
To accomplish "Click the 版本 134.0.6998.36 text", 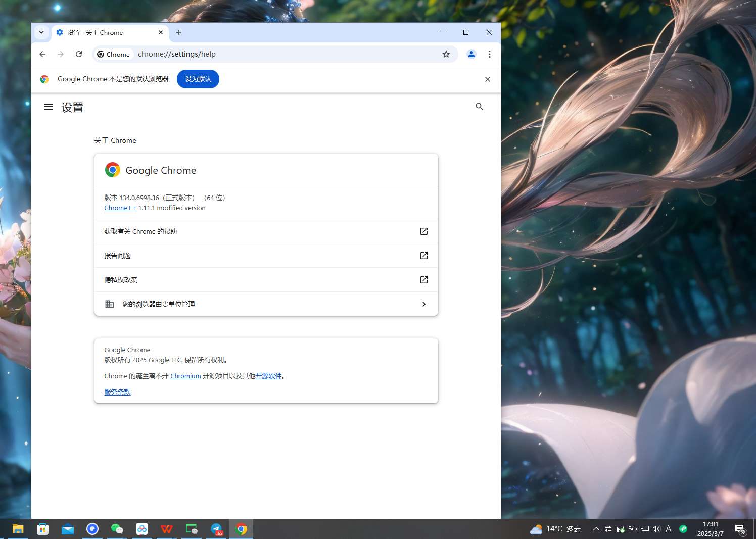I will tap(132, 198).
